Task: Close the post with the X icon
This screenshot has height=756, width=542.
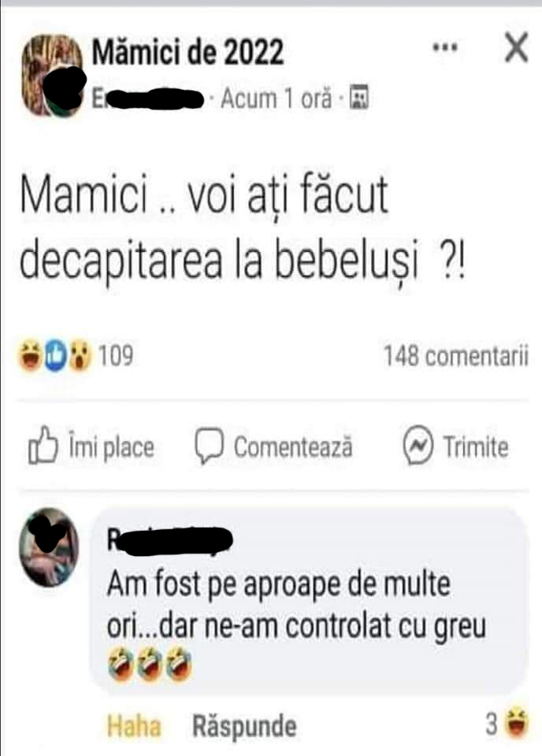Action: pos(517,47)
